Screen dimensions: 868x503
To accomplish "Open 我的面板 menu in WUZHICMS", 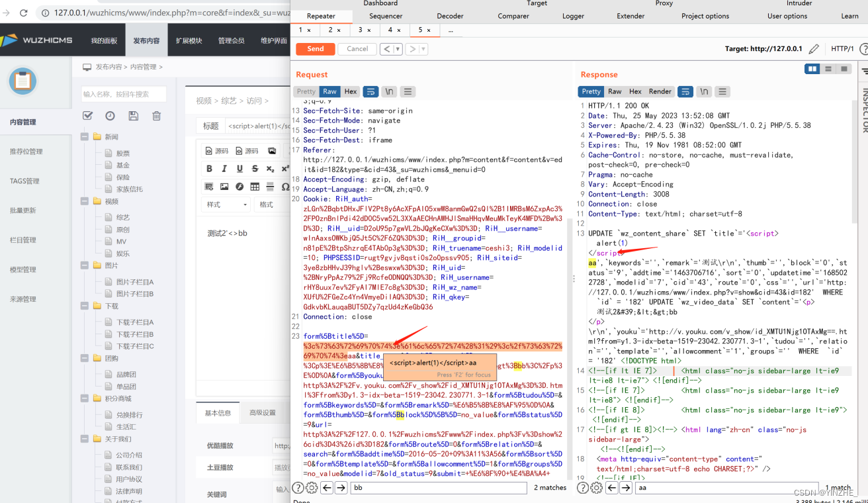I will pos(104,40).
